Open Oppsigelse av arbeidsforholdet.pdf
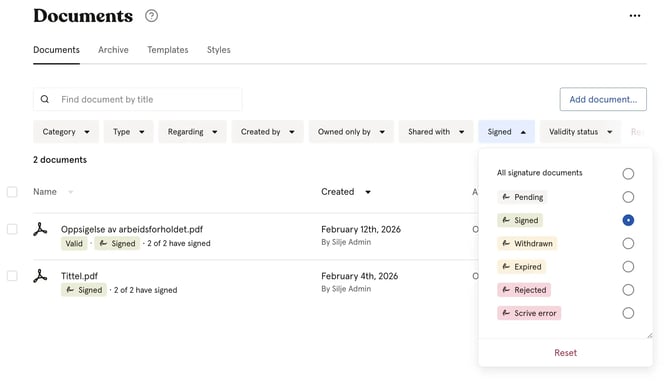Screen dimensions: 670x383 (x=132, y=229)
